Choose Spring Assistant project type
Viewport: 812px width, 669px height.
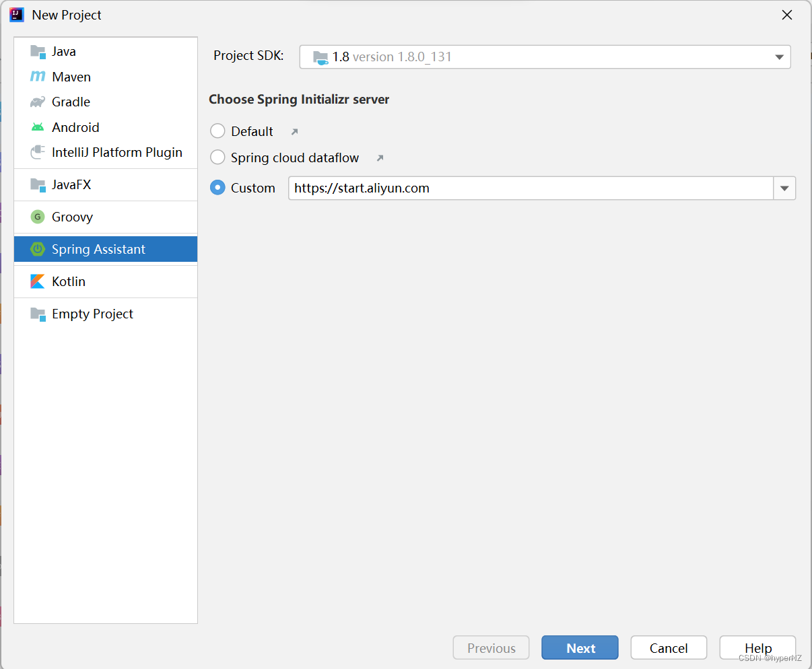tap(106, 249)
